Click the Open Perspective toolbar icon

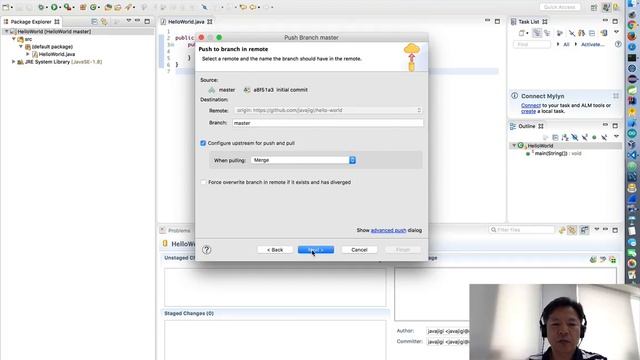pyautogui.click(x=594, y=7)
